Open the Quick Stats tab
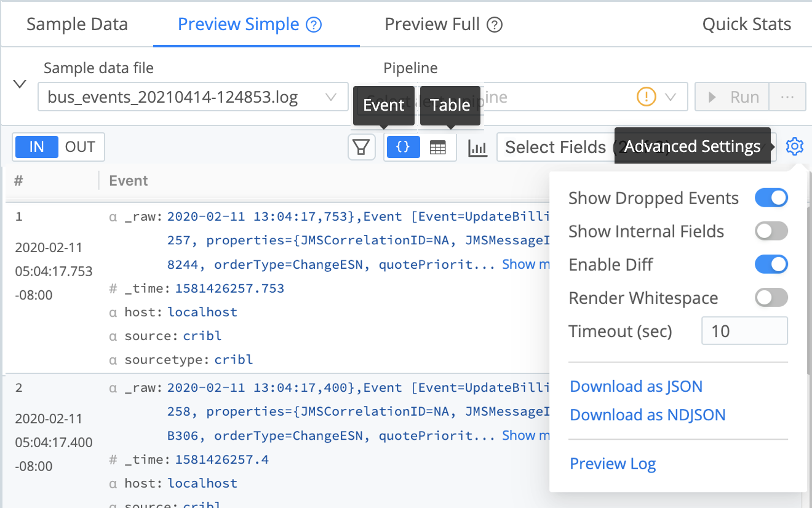 (x=746, y=25)
